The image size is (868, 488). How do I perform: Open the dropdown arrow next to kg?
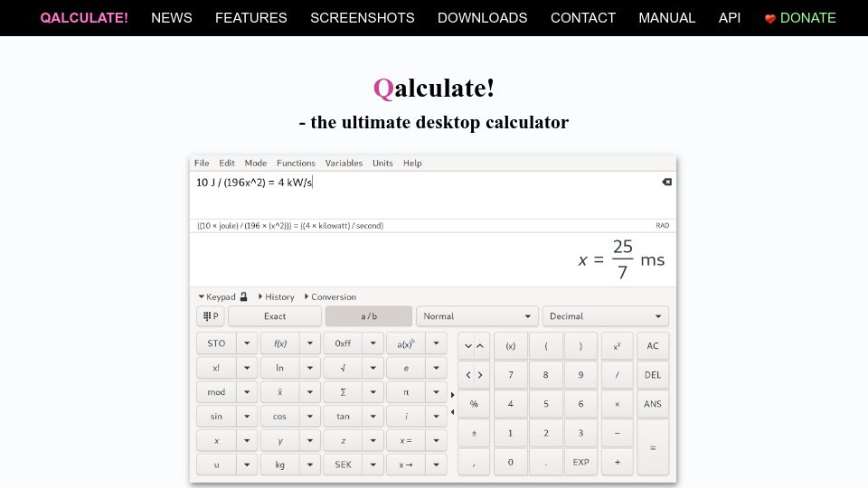[x=310, y=465]
